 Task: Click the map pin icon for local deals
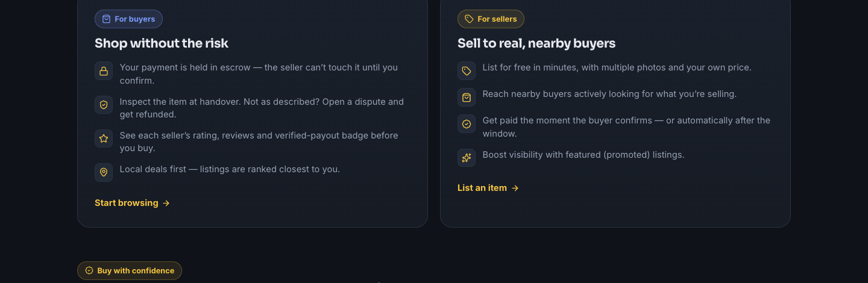point(104,172)
